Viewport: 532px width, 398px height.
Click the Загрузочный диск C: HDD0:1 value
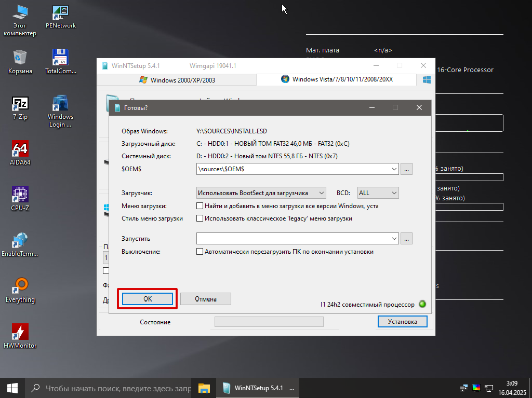(x=273, y=144)
